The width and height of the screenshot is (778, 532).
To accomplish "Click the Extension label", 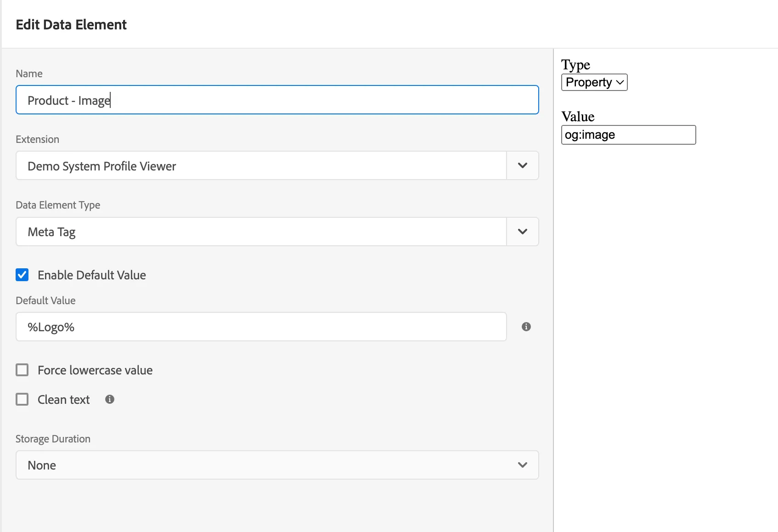I will 37,139.
